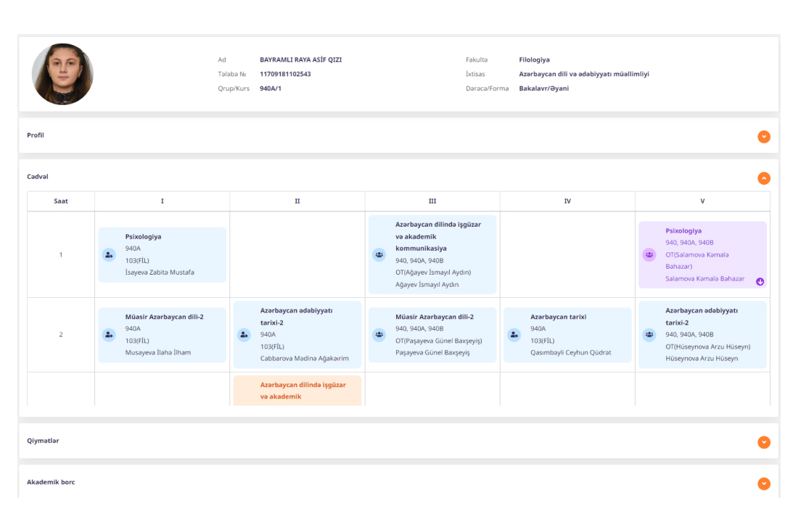Click group icon in Friday Psixologiya card
Screen dimensions: 798x532
point(649,254)
